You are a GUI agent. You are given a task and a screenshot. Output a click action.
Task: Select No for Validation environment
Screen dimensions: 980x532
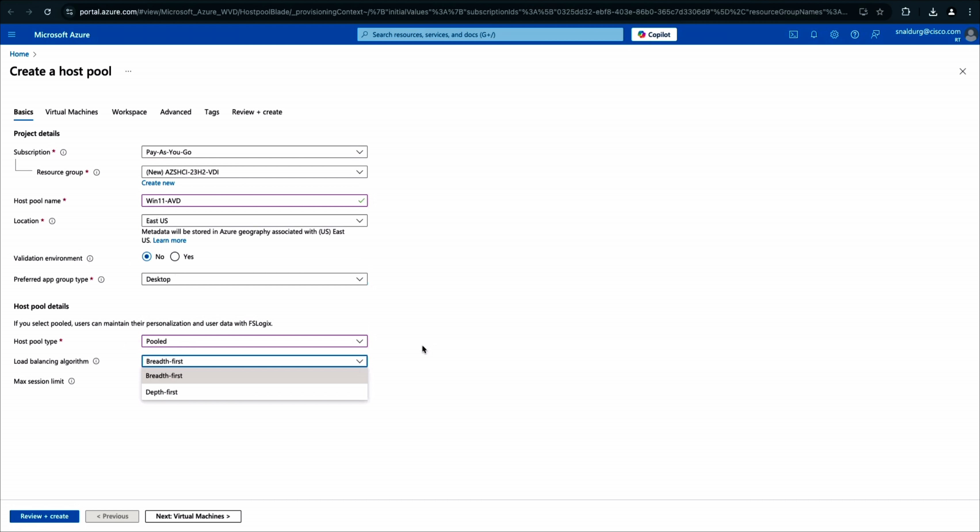coord(146,256)
